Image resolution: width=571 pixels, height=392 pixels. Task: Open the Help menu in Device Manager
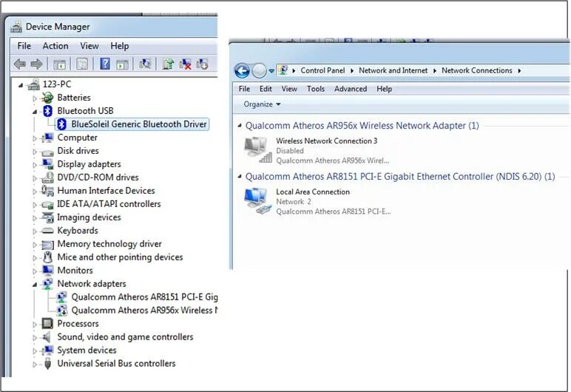click(x=119, y=46)
